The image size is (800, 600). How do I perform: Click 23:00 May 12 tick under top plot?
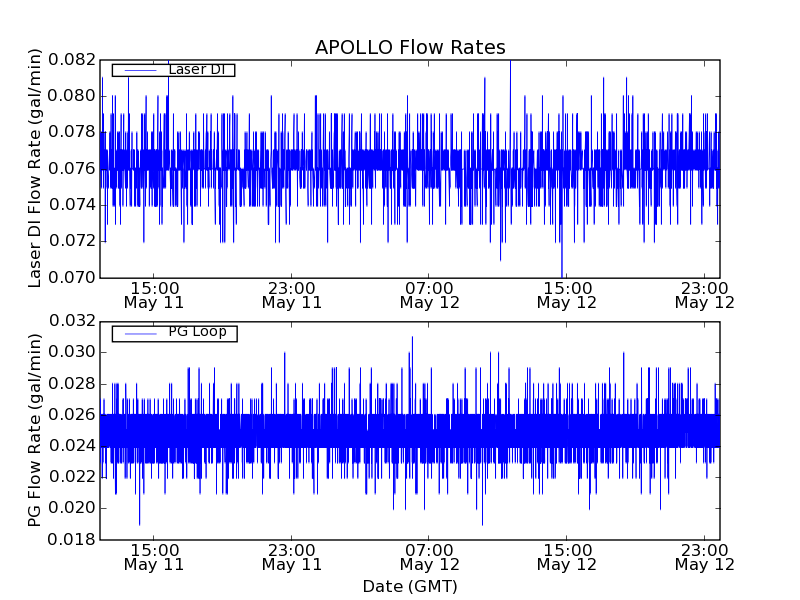click(x=704, y=294)
